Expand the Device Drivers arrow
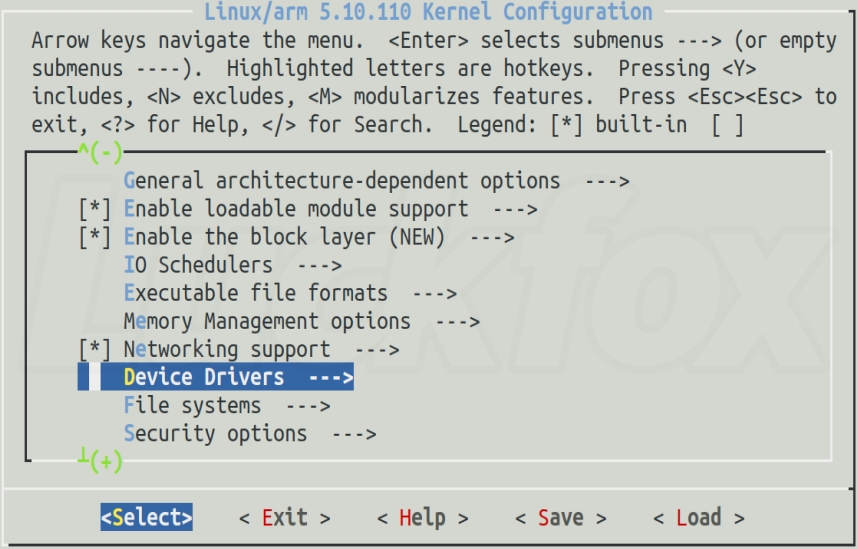Image resolution: width=858 pixels, height=549 pixels. click(331, 377)
